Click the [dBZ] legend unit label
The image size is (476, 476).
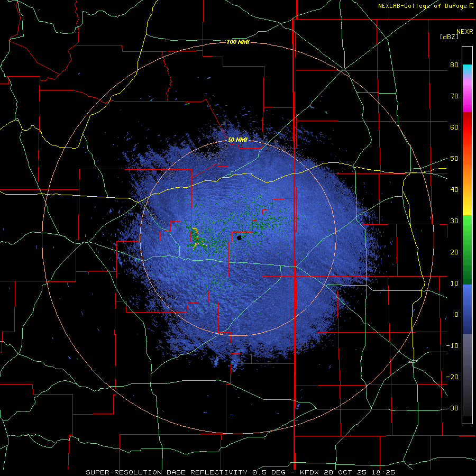pos(449,36)
